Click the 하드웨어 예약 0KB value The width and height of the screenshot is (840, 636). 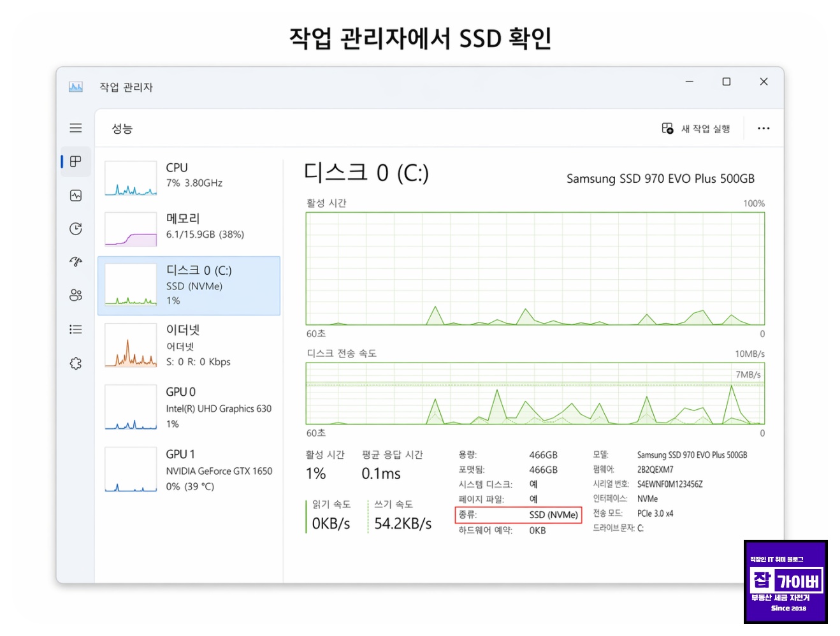point(537,530)
